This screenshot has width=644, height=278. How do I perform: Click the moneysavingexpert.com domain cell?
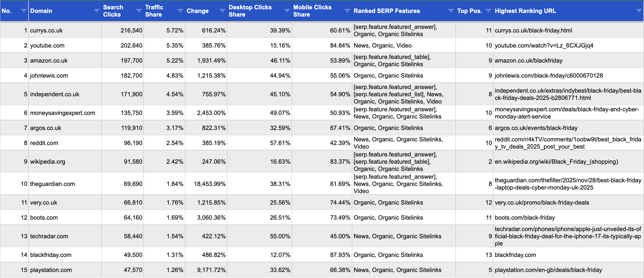coord(62,113)
